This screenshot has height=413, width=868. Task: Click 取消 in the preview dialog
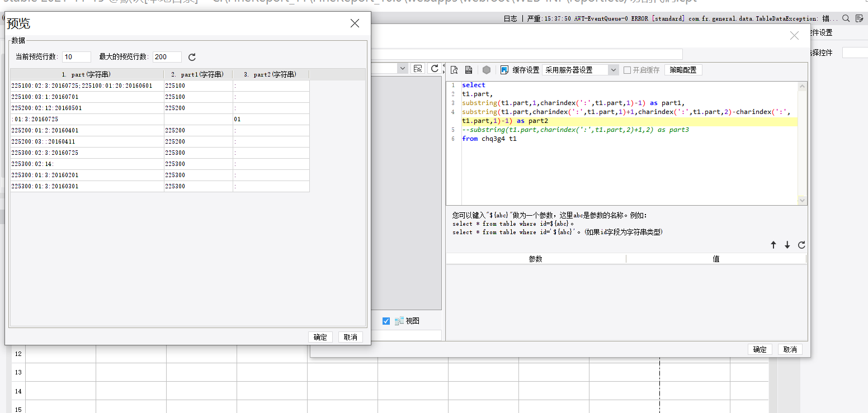tap(351, 337)
